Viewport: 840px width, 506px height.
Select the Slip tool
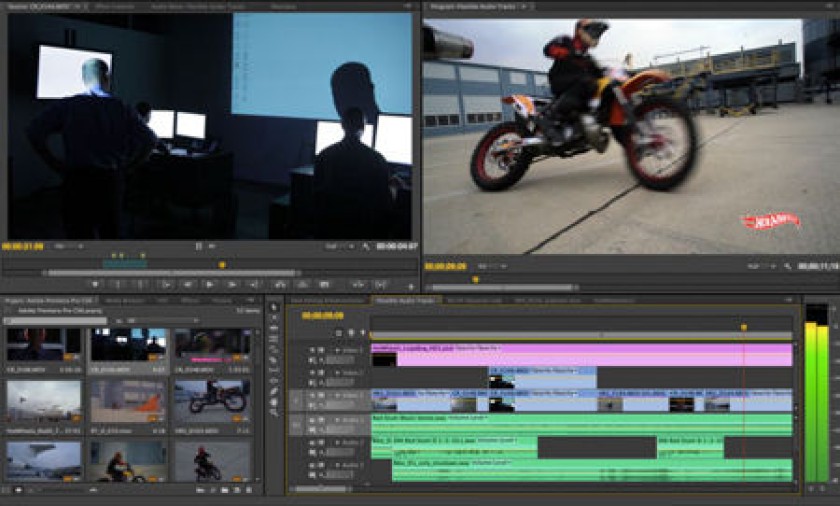(274, 369)
